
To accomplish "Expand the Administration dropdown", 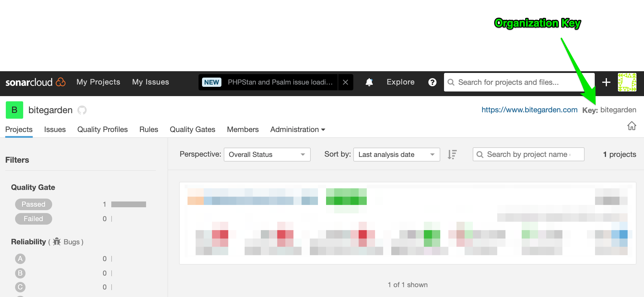I will click(298, 129).
